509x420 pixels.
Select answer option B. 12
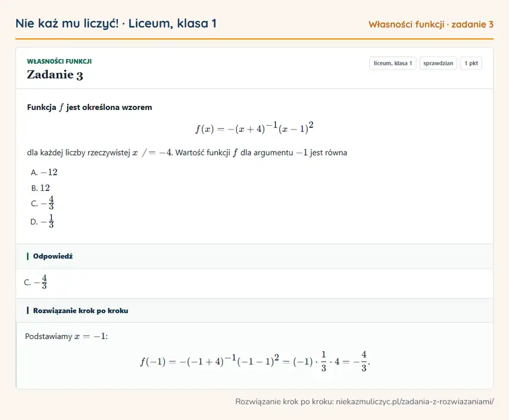[40, 187]
